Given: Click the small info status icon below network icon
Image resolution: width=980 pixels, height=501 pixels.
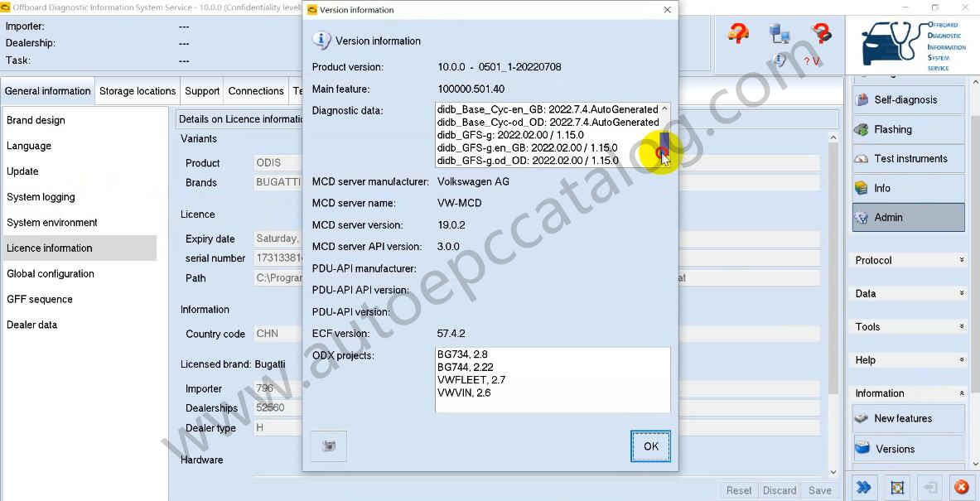Looking at the screenshot, I should point(780,60).
